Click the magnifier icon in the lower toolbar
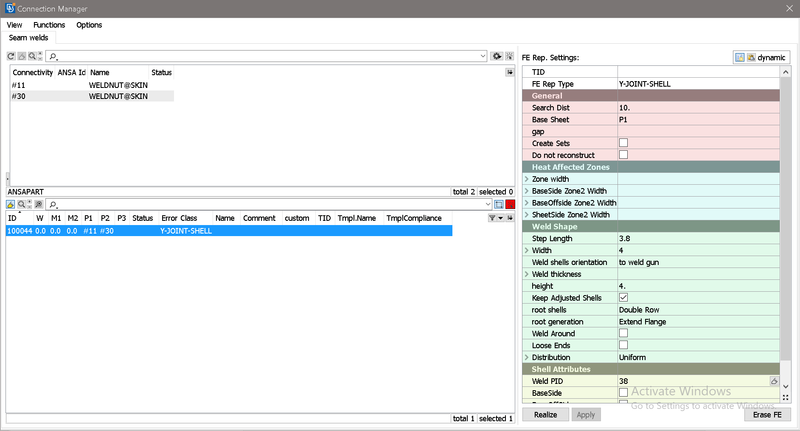800x431 pixels. (x=22, y=204)
